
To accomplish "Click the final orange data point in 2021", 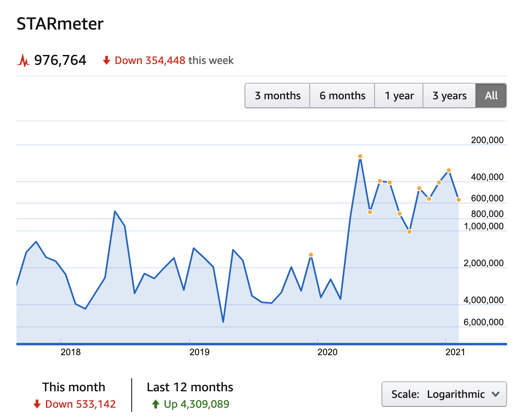I will click(x=459, y=200).
